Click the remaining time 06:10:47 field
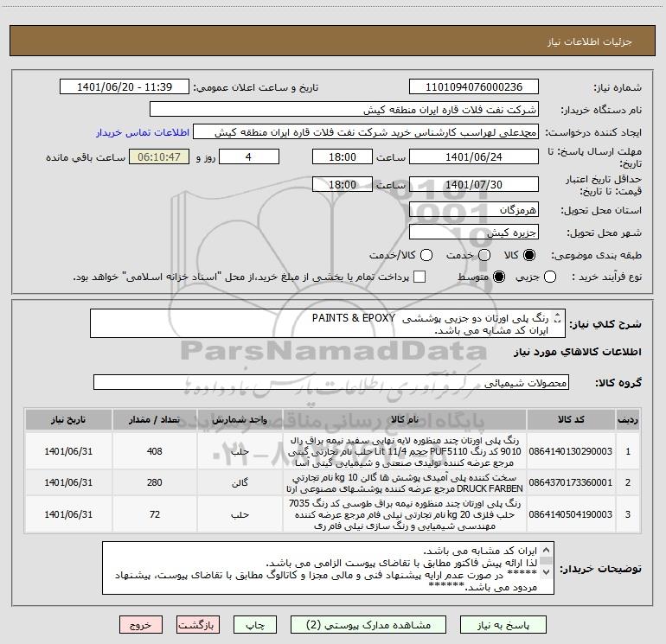The image size is (666, 644). (x=159, y=157)
